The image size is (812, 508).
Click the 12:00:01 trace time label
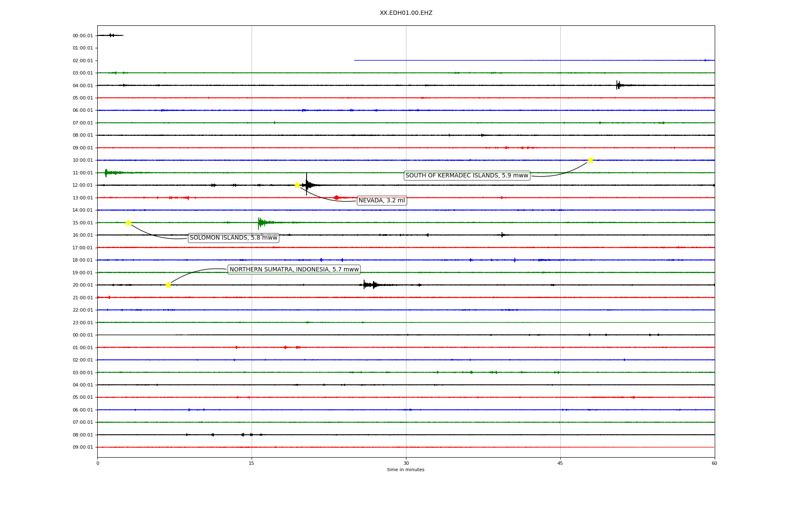pyautogui.click(x=82, y=185)
